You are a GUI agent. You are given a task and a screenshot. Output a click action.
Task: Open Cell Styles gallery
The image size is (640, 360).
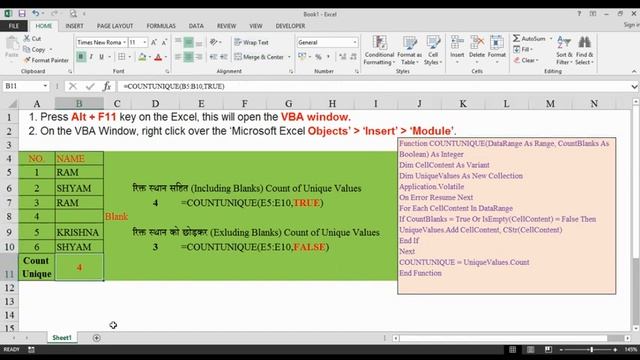433,50
